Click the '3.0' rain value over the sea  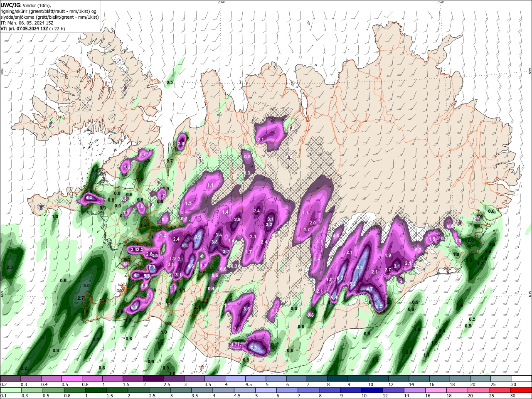(86, 286)
